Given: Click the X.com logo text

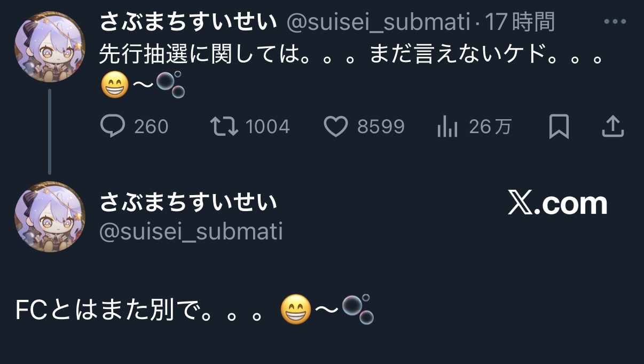Looking at the screenshot, I should [557, 204].
